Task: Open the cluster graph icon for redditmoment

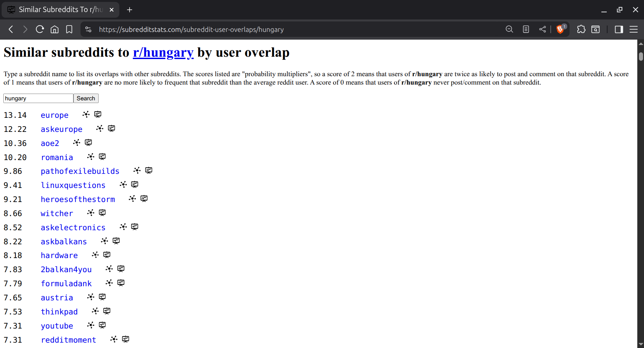Action: pos(114,339)
